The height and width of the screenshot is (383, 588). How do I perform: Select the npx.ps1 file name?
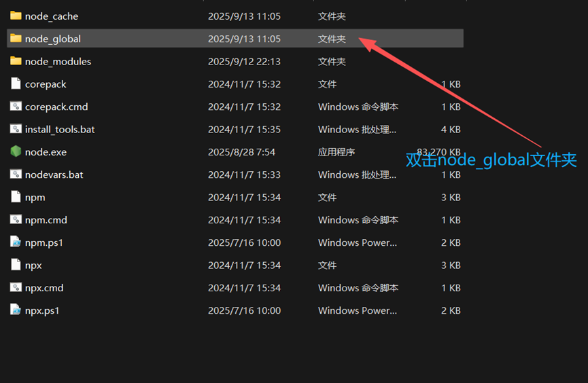pos(42,310)
